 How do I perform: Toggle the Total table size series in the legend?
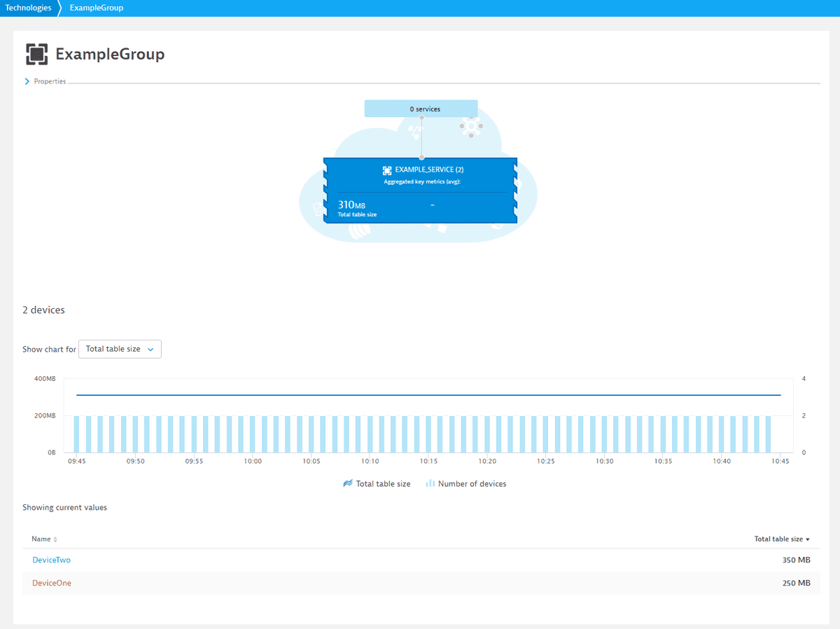pyautogui.click(x=377, y=483)
